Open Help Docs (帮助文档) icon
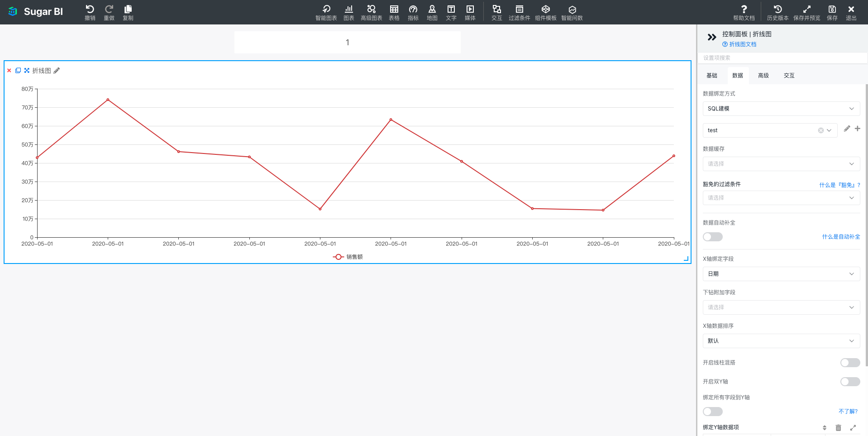The image size is (868, 436). [x=744, y=9]
